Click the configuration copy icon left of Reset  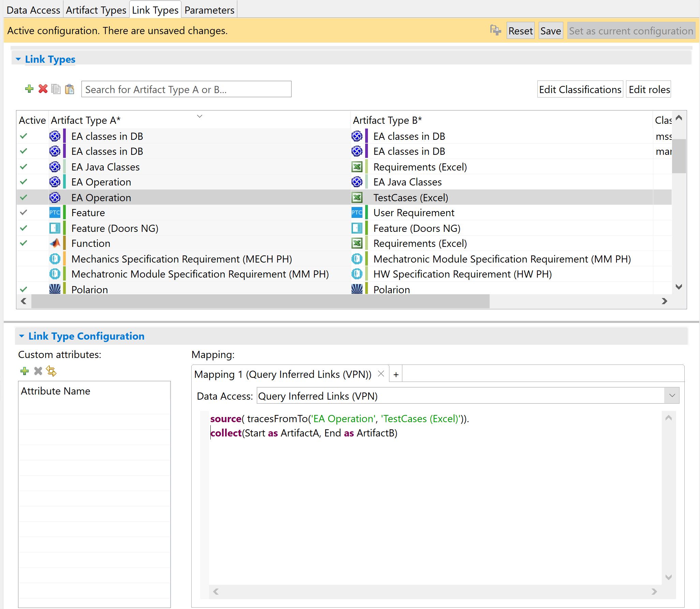pyautogui.click(x=495, y=30)
